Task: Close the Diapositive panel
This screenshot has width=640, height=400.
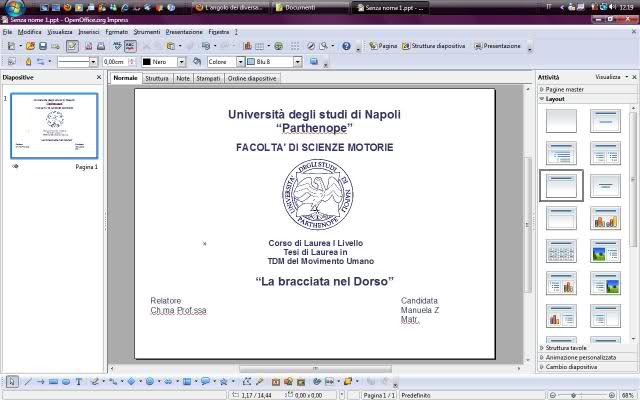Action: point(99,77)
